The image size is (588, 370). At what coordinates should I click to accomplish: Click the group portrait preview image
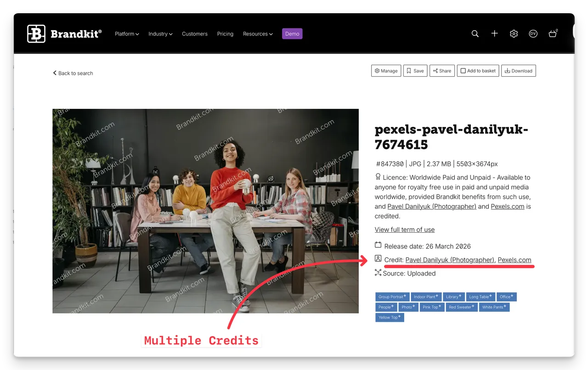point(205,211)
